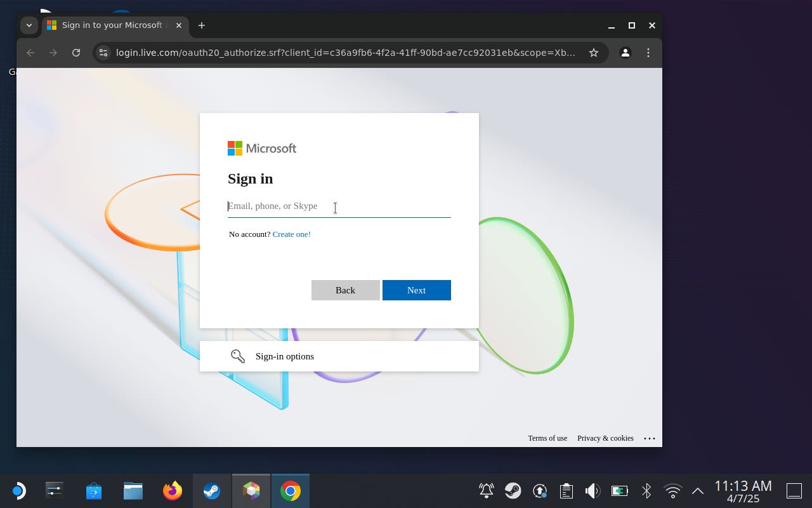
Task: Switch to Chrome in the taskbar
Action: click(291, 491)
